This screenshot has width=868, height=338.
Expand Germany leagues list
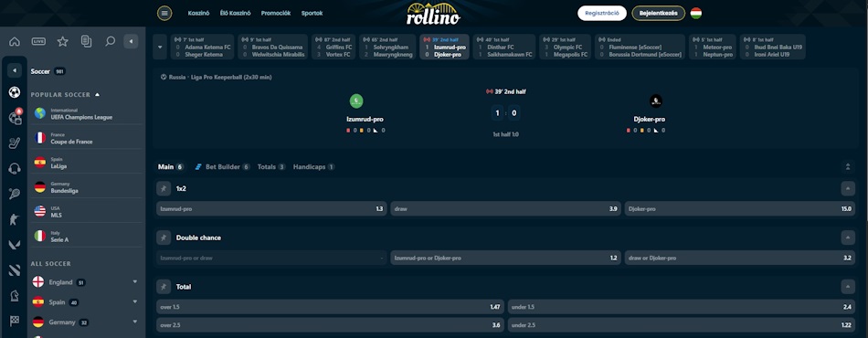tap(134, 322)
